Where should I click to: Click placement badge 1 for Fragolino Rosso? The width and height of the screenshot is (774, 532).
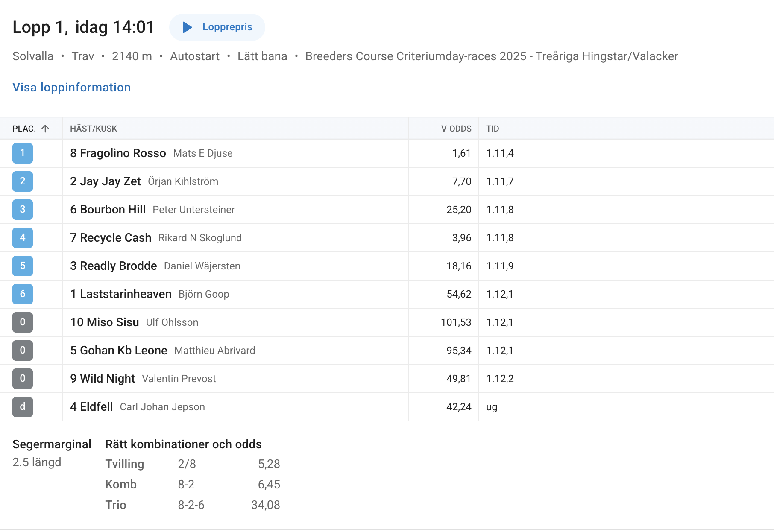pos(23,153)
